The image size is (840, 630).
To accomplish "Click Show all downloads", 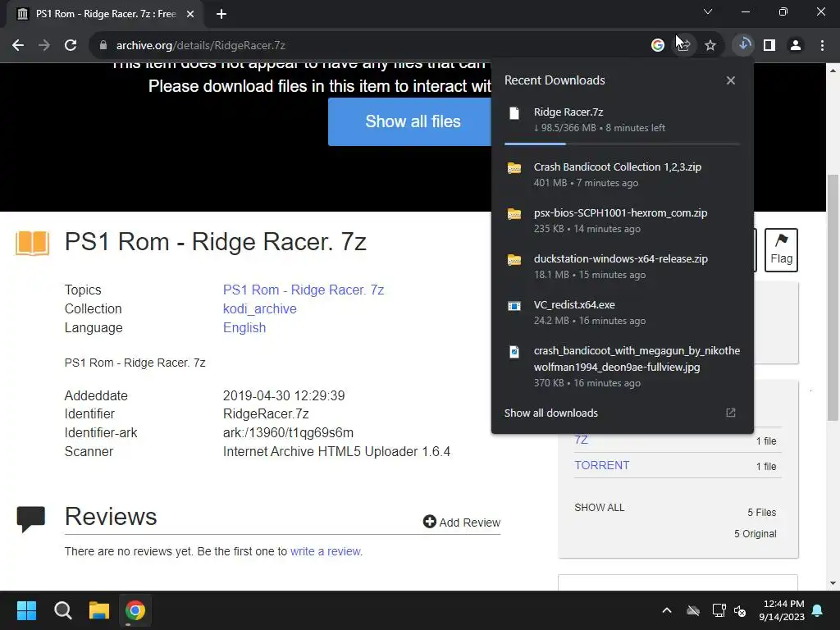I will pos(550,413).
